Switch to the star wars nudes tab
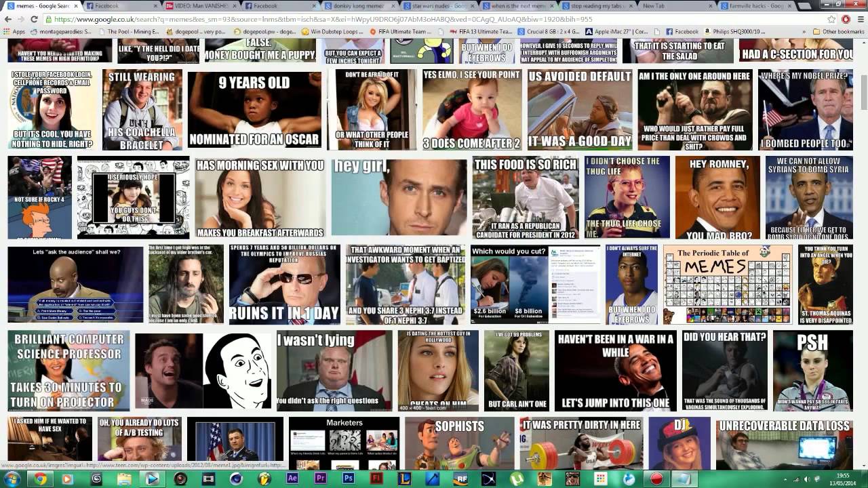 [437, 5]
